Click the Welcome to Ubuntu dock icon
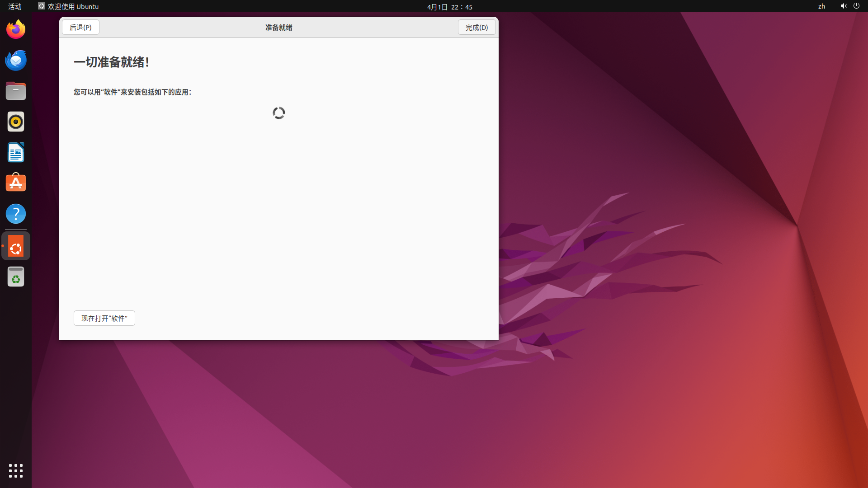868x488 pixels. click(16, 247)
